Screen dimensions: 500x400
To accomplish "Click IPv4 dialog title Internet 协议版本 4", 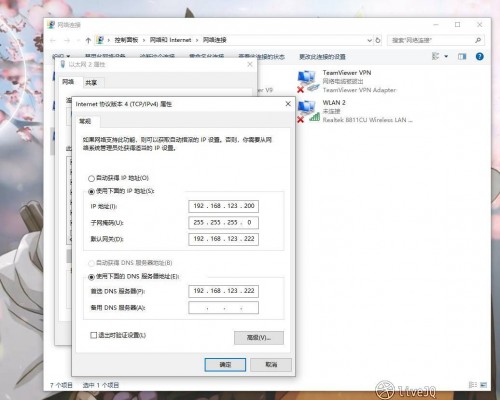I will pyautogui.click(x=124, y=104).
